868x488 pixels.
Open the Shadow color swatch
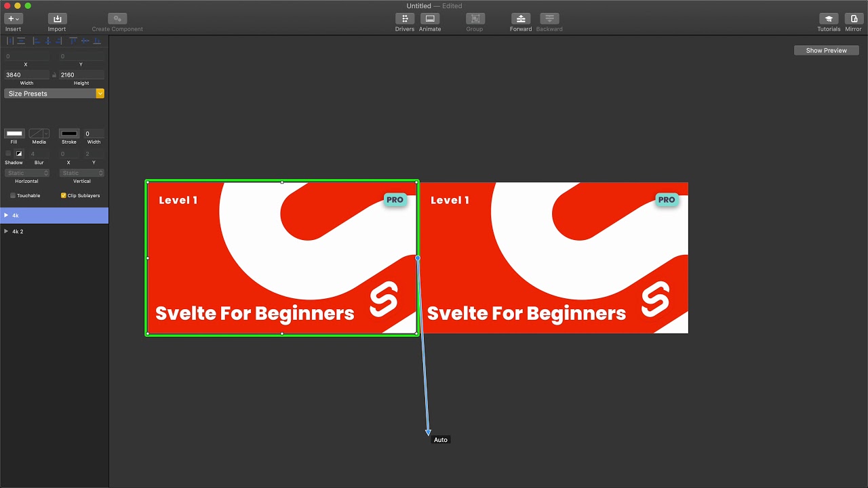click(x=19, y=154)
